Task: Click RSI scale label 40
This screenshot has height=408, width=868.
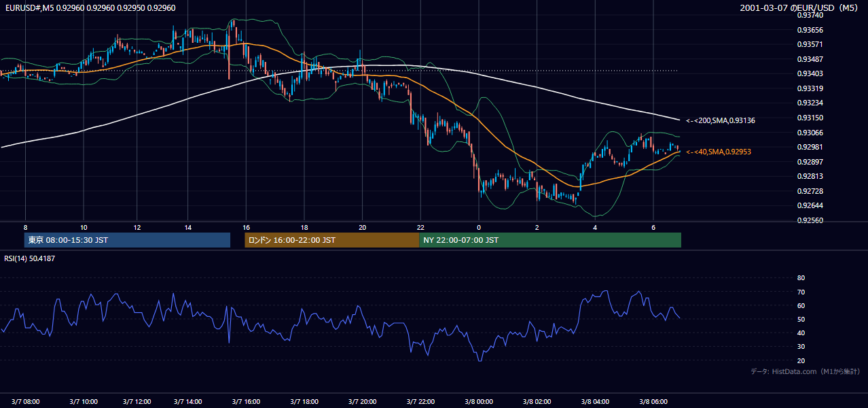Action: tap(801, 333)
